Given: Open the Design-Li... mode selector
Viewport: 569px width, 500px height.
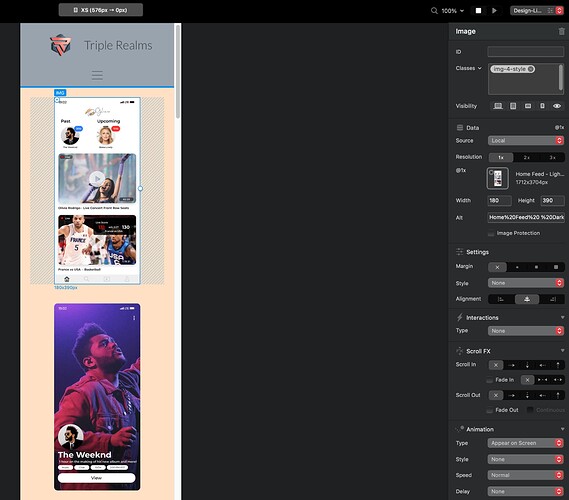Looking at the screenshot, I should click(x=537, y=11).
